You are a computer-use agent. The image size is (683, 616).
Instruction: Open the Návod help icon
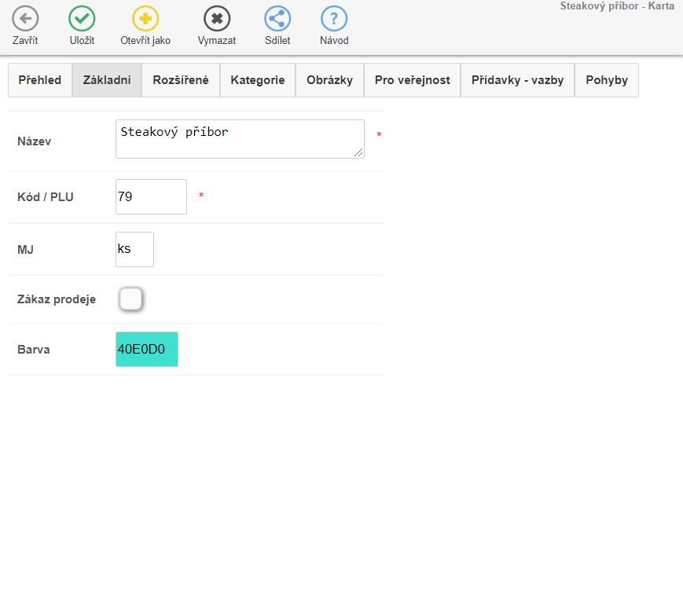pos(334,19)
